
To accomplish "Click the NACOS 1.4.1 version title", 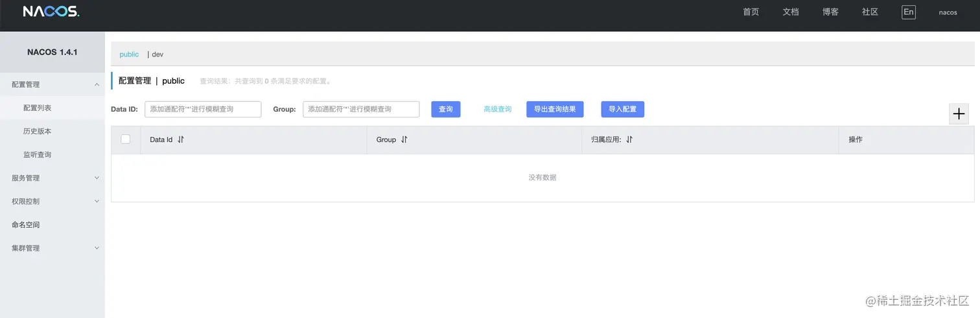I will click(x=52, y=52).
